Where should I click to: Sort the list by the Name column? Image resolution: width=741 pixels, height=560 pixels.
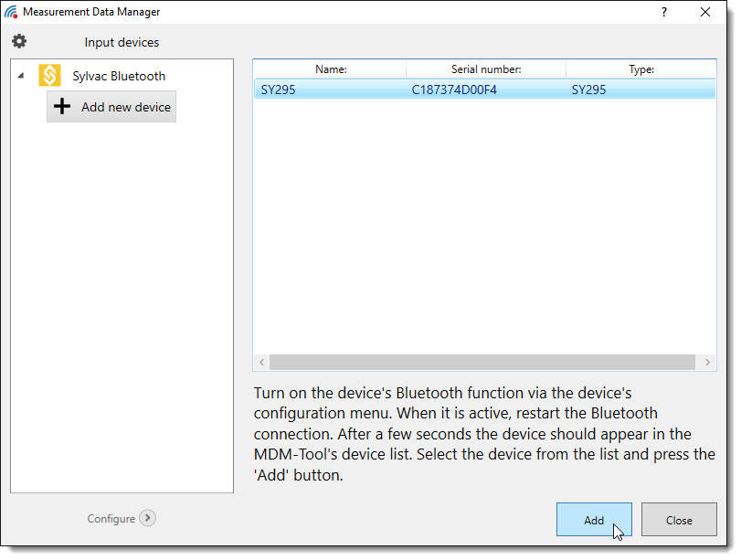331,69
